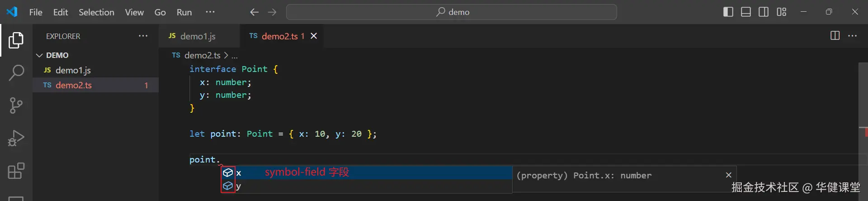Open the Run and Debug view

(16, 138)
